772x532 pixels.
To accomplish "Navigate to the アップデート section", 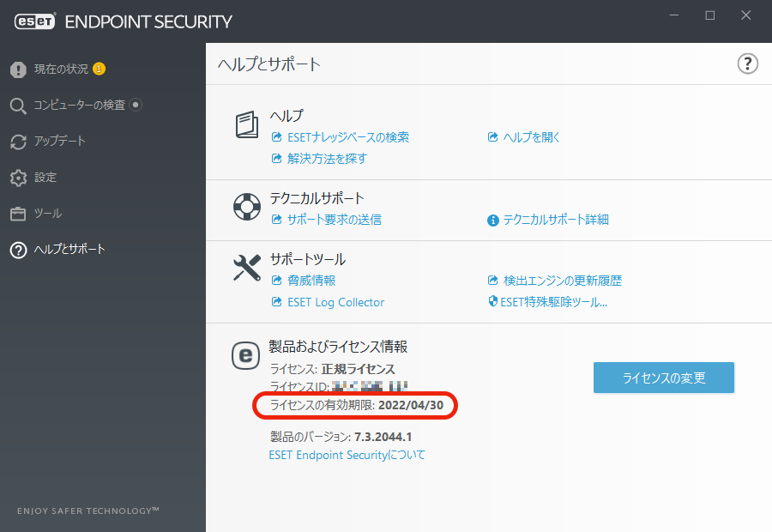I will [57, 142].
